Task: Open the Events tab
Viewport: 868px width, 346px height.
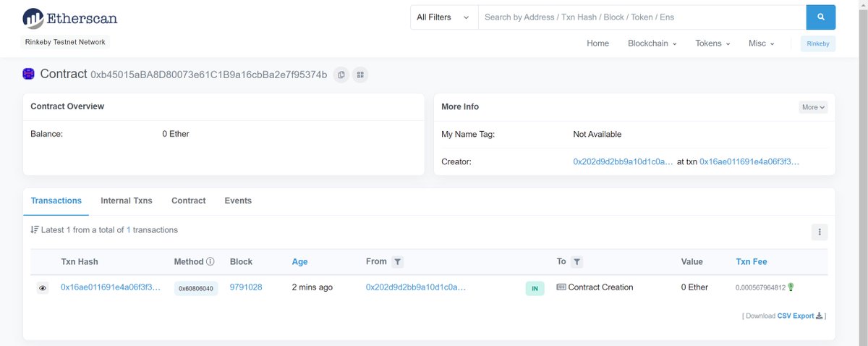Action: pyautogui.click(x=238, y=201)
